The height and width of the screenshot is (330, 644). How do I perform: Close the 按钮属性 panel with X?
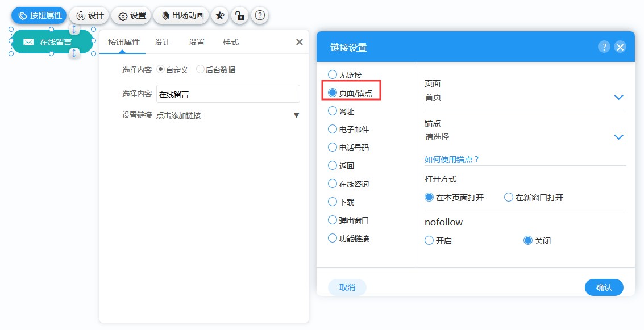tap(300, 42)
